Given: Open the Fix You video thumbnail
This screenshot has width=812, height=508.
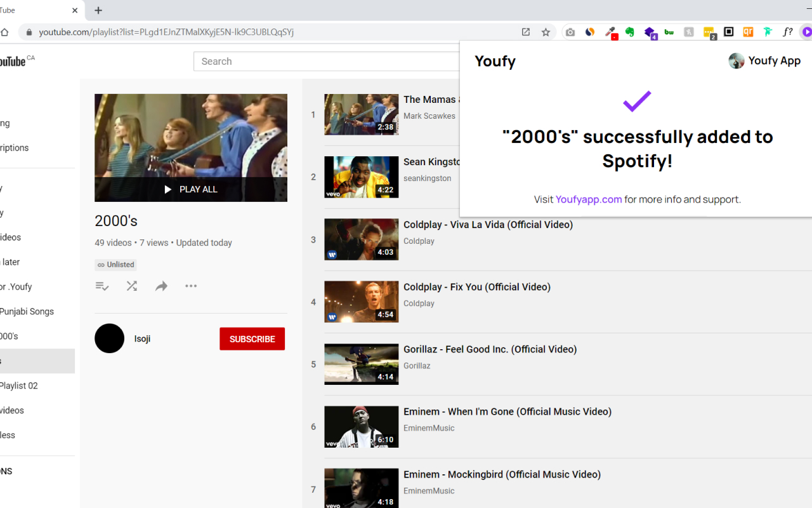Looking at the screenshot, I should coord(362,302).
